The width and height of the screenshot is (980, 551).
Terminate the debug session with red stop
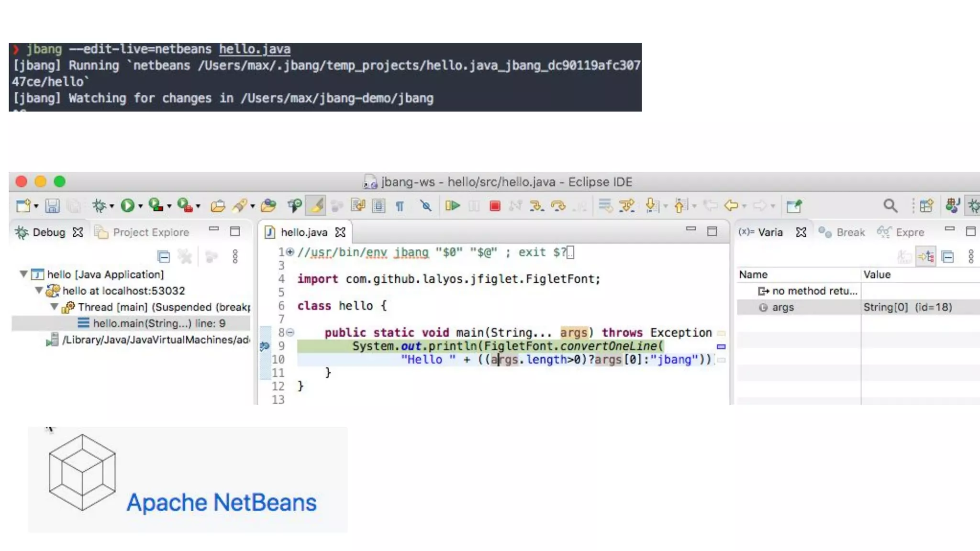pyautogui.click(x=495, y=206)
